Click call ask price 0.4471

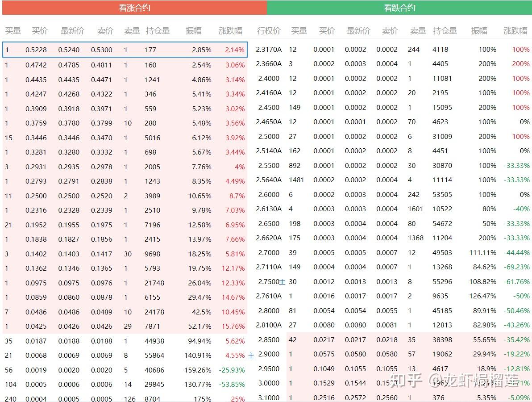(101, 80)
